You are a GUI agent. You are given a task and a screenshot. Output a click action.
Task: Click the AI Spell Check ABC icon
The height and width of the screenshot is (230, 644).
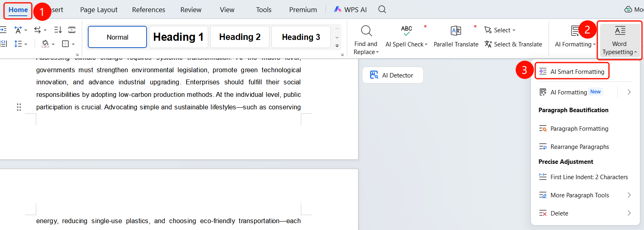[406, 31]
